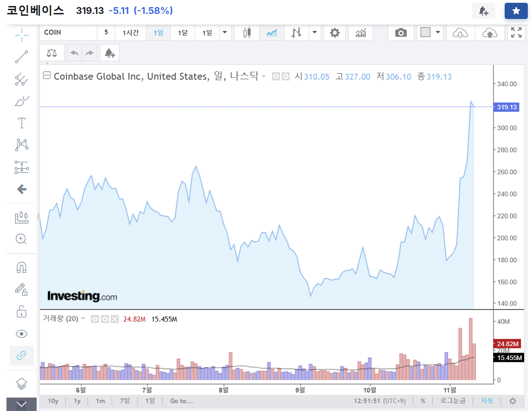Screen dimensions: 532x411
Task: Click the link drawings icon
Action: coord(21,355)
